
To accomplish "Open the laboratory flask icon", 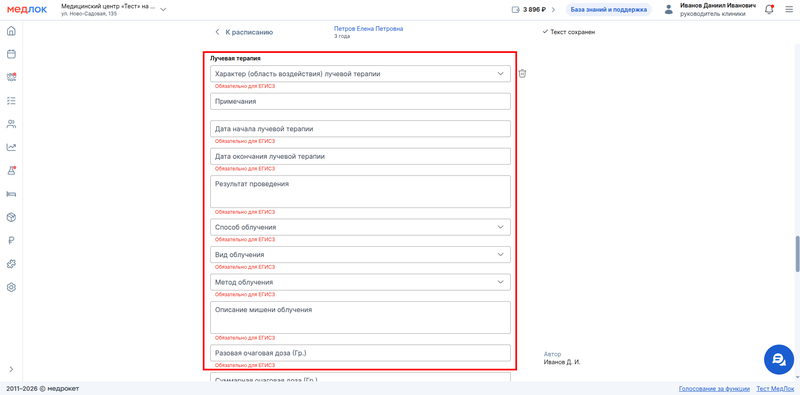I will [x=11, y=171].
